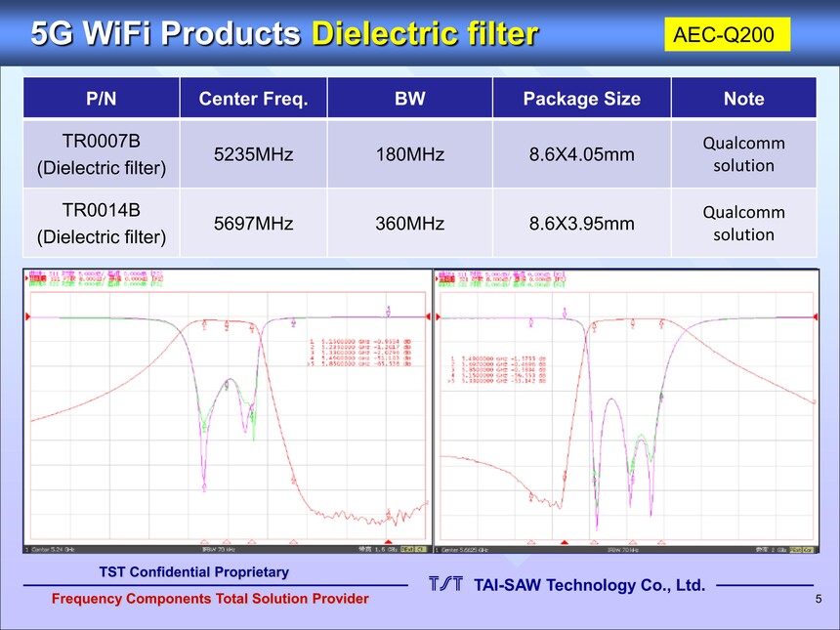Select the Center Freq. column header
The image size is (840, 630).
pos(253,99)
